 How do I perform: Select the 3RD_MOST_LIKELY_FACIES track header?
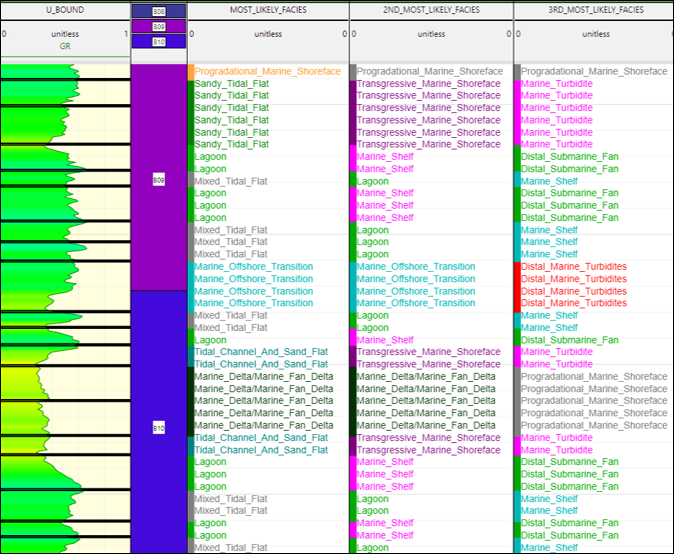click(595, 10)
